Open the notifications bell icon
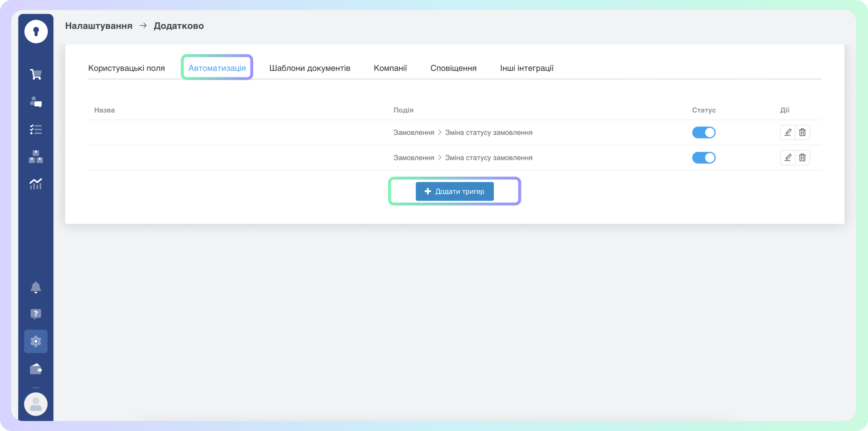868x431 pixels. click(x=36, y=287)
